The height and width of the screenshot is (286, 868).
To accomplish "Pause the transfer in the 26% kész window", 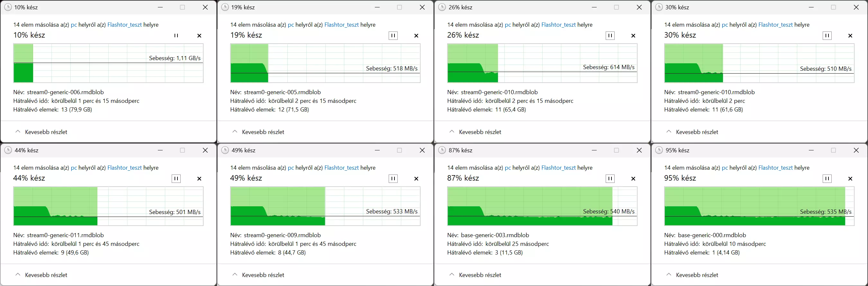I will (610, 35).
